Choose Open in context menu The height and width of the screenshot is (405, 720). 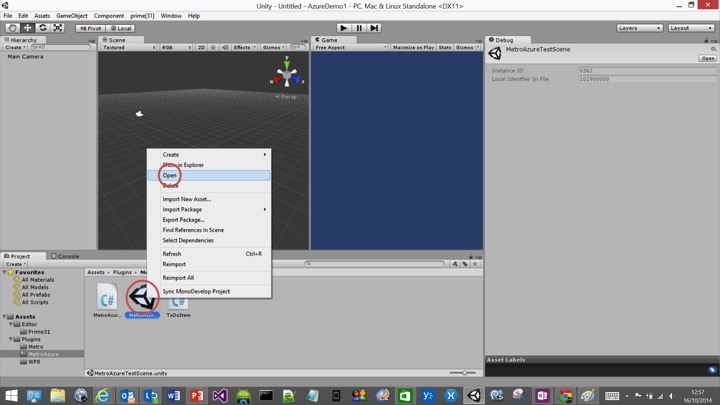[209, 175]
